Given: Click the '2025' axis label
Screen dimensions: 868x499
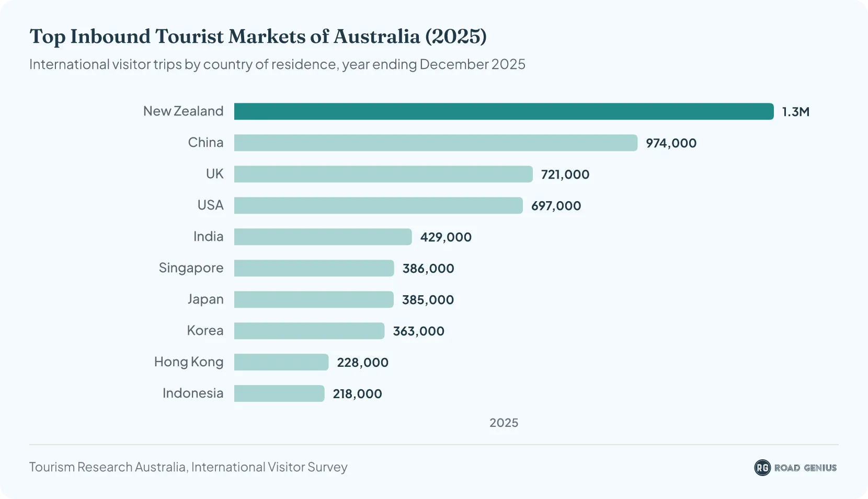Looking at the screenshot, I should point(504,423).
